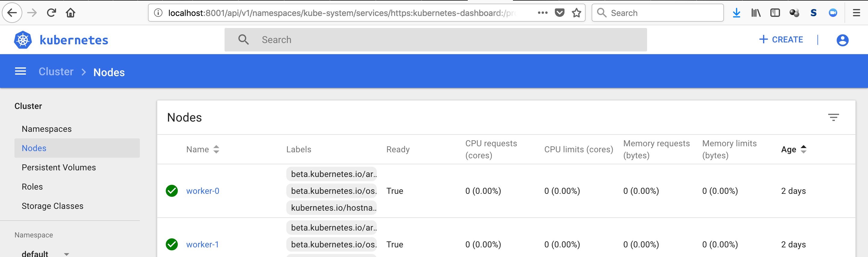
Task: Open the worker-1 node link
Action: pos(202,244)
